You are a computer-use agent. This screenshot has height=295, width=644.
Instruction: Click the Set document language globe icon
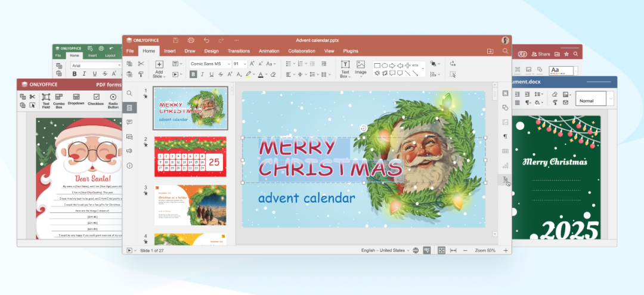(416, 250)
